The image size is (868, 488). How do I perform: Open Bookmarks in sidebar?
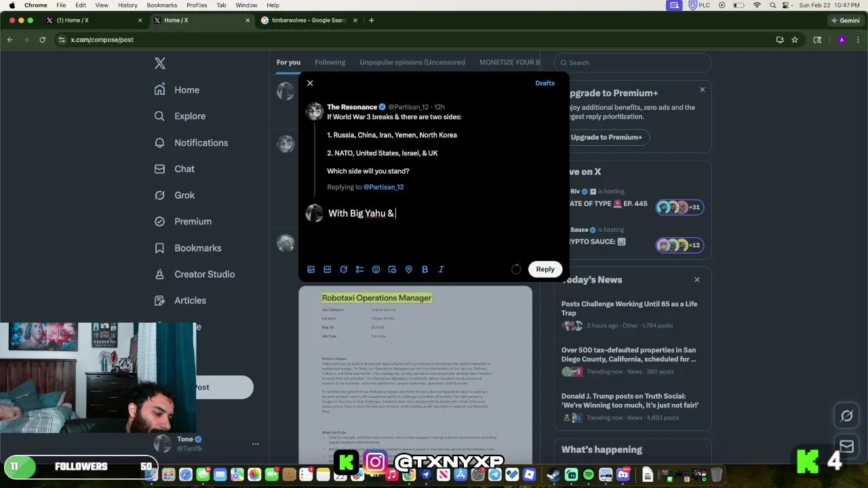point(188,248)
